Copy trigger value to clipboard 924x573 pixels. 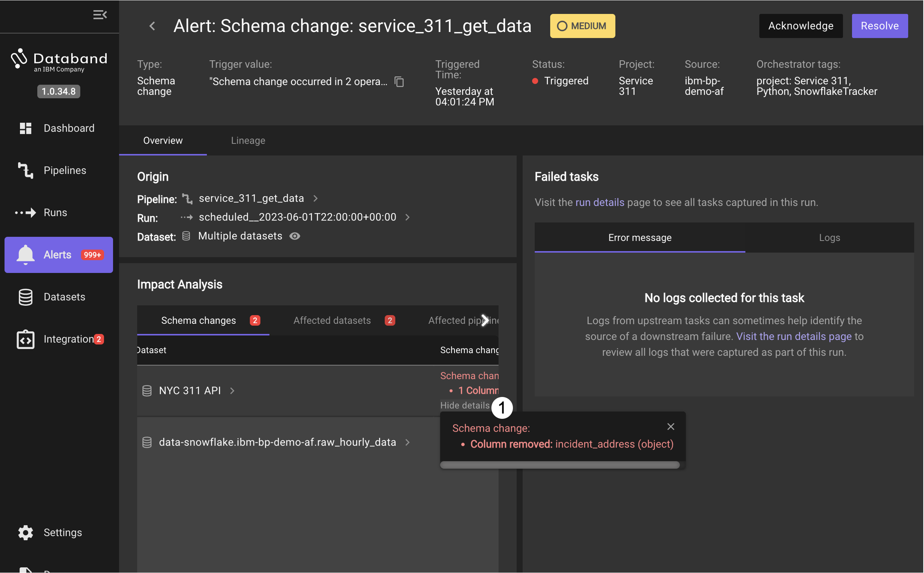click(399, 81)
